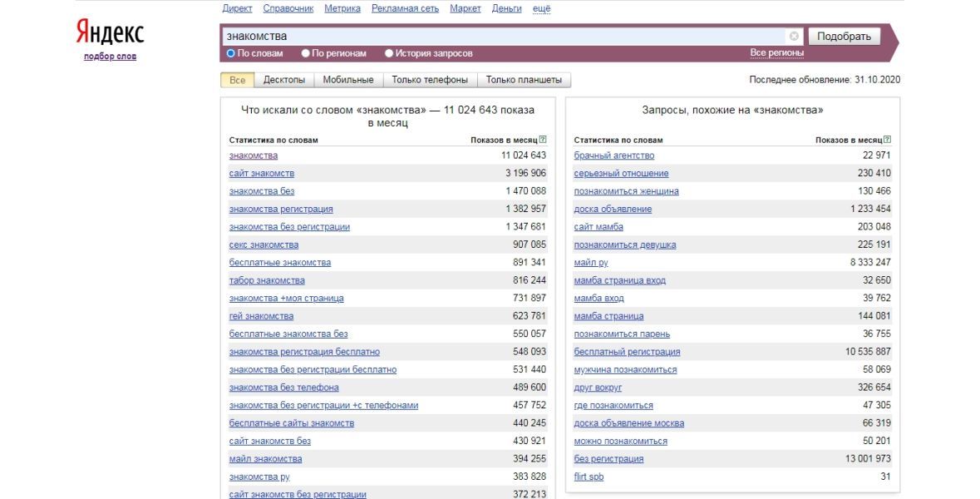Select the «Только планшеты» tab
Screen dimensions: 980x499
(x=524, y=80)
